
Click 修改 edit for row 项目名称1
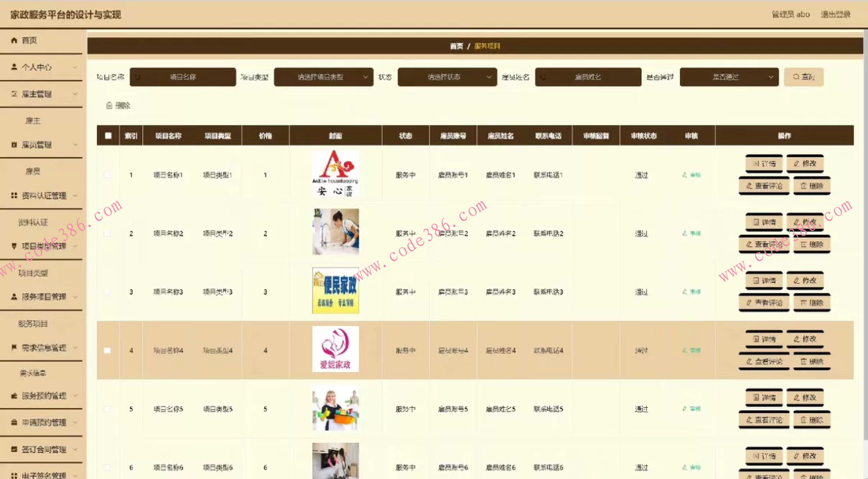805,164
